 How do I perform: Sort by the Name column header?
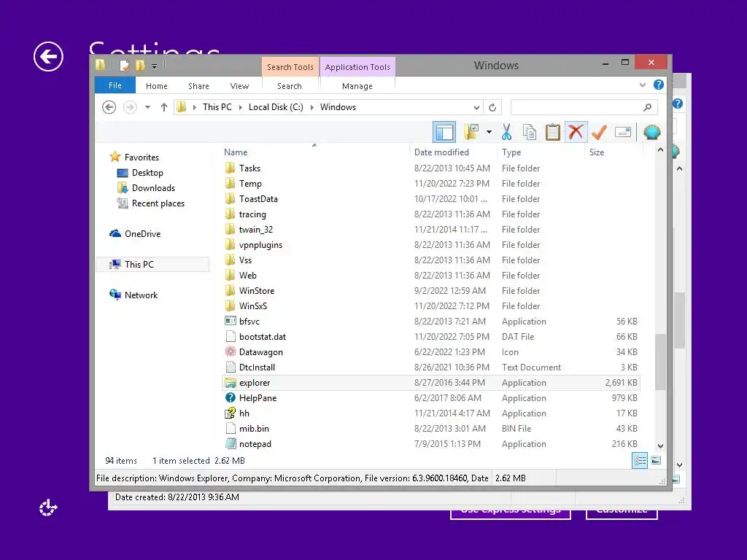point(236,152)
